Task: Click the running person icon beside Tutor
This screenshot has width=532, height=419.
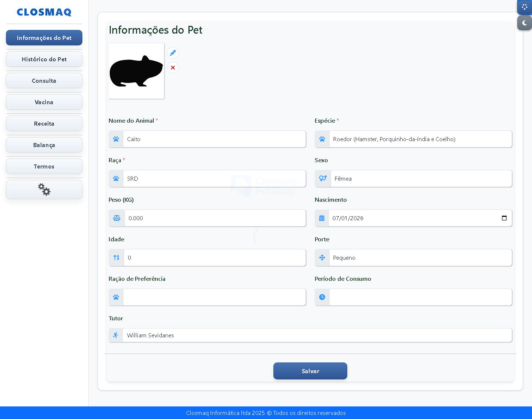Action: [x=116, y=335]
